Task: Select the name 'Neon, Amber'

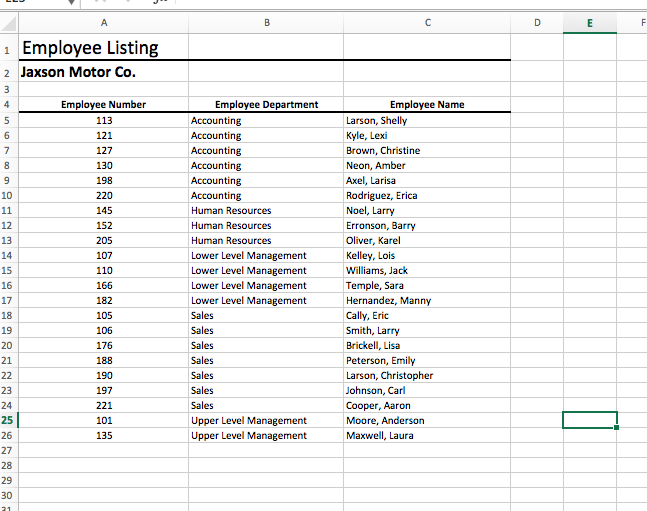Action: point(375,166)
